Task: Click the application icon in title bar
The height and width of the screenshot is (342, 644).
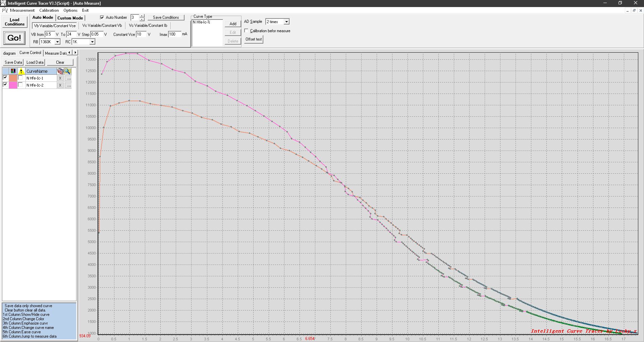Action: coord(4,3)
